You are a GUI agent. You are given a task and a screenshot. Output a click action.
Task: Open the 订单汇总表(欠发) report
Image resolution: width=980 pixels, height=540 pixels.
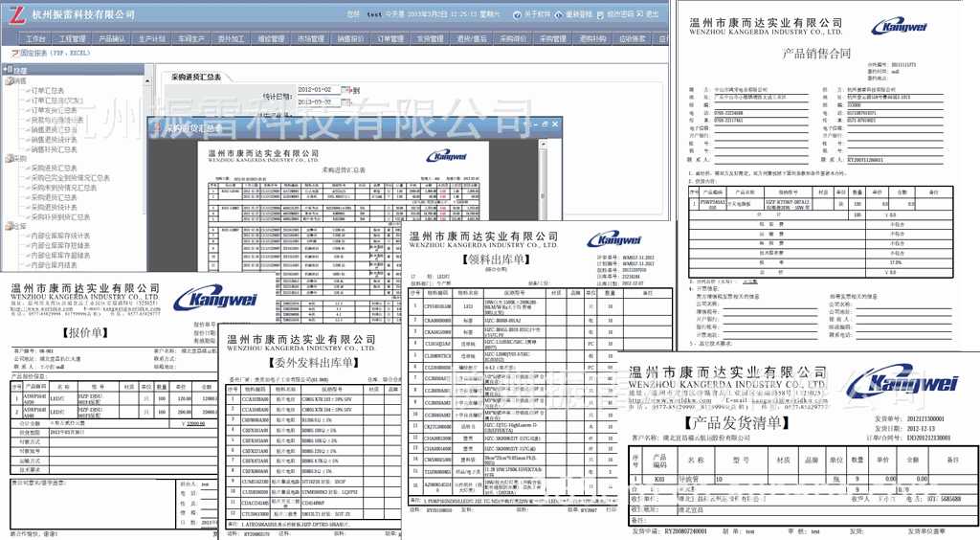56,101
